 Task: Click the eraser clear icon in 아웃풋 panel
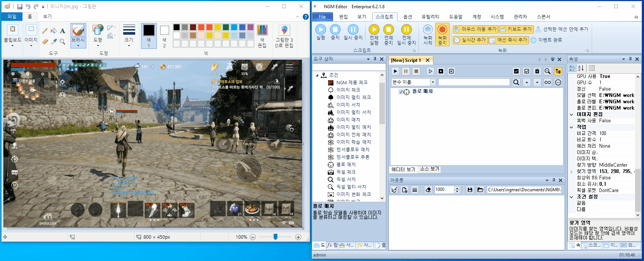click(428, 190)
